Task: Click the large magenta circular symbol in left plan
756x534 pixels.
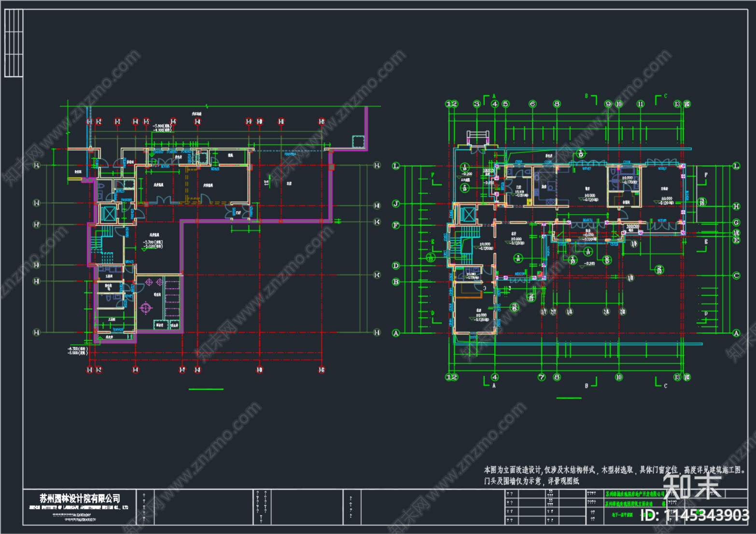Action: coord(145,307)
